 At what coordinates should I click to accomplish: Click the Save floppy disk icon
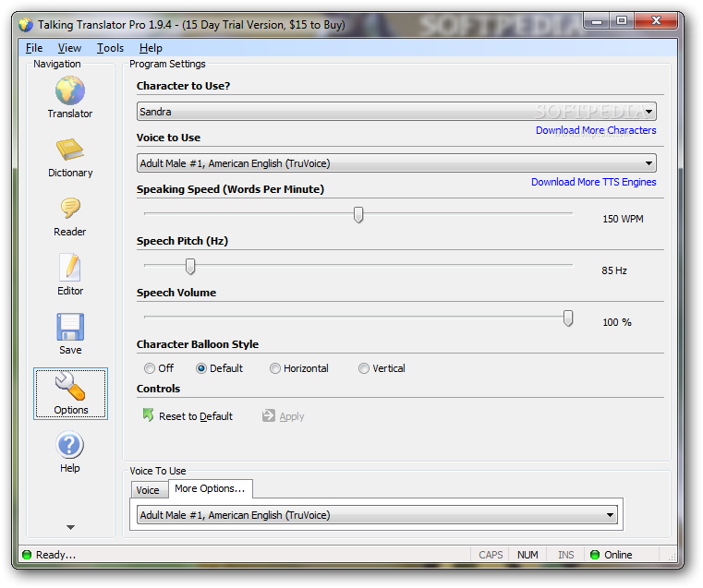tap(70, 327)
